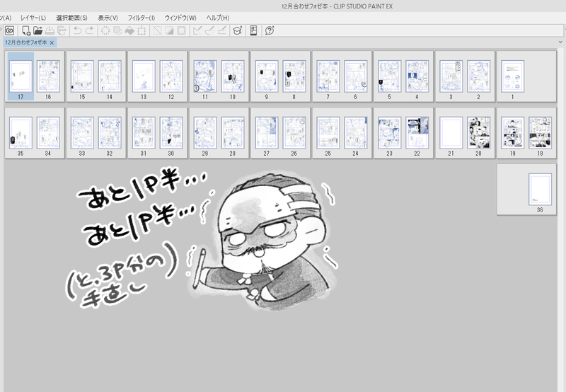
Task: Click the Open file folder icon
Action: click(38, 30)
